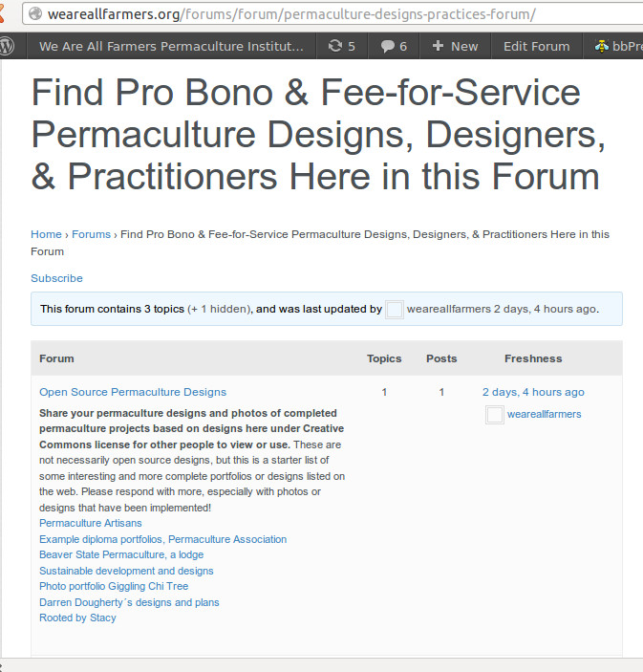Open Darren Dougherty's designs and plans
643x672 pixels.
click(x=129, y=602)
